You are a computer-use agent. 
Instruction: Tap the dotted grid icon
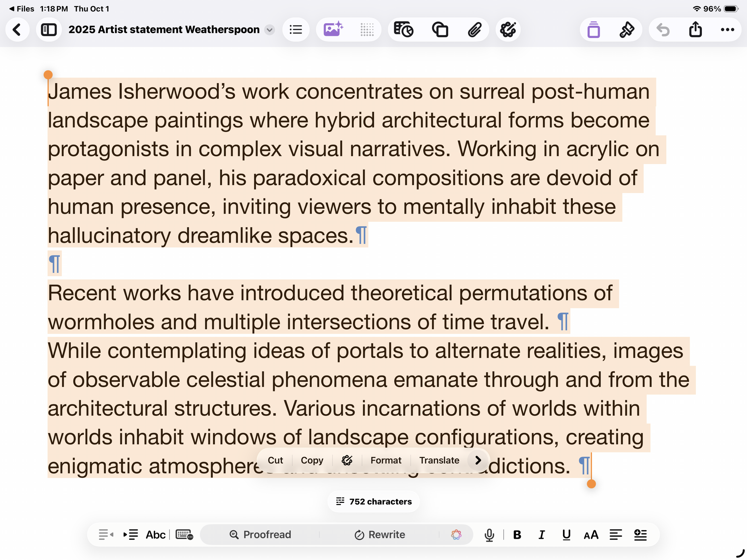(x=367, y=30)
